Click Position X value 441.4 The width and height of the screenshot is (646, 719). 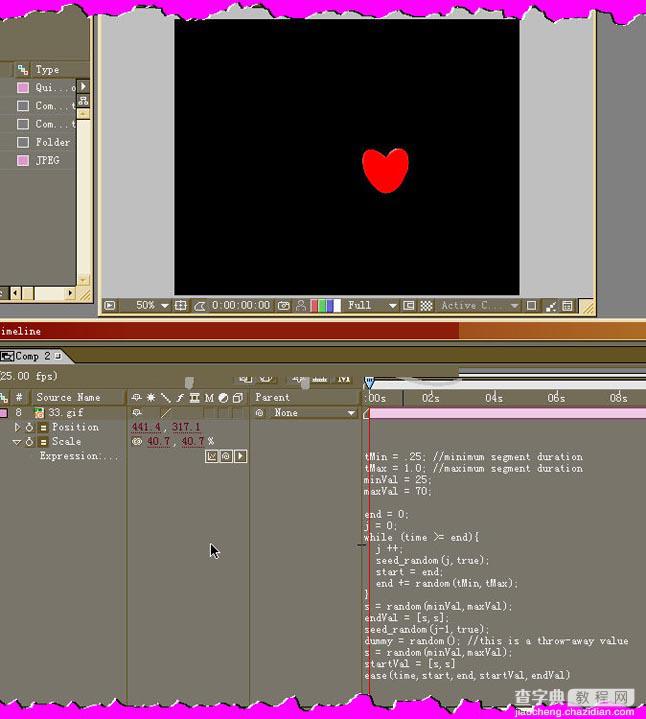(x=146, y=427)
